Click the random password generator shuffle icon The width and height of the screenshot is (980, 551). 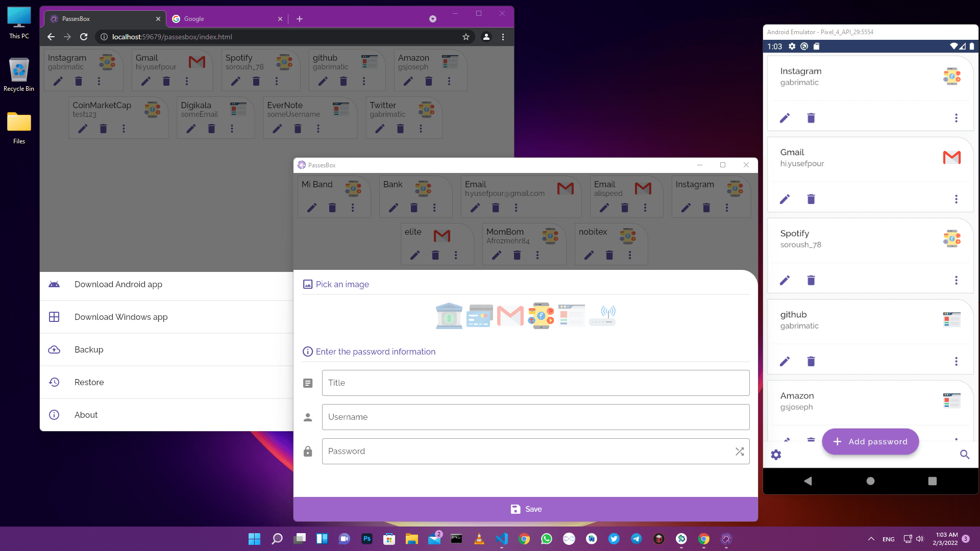point(739,452)
